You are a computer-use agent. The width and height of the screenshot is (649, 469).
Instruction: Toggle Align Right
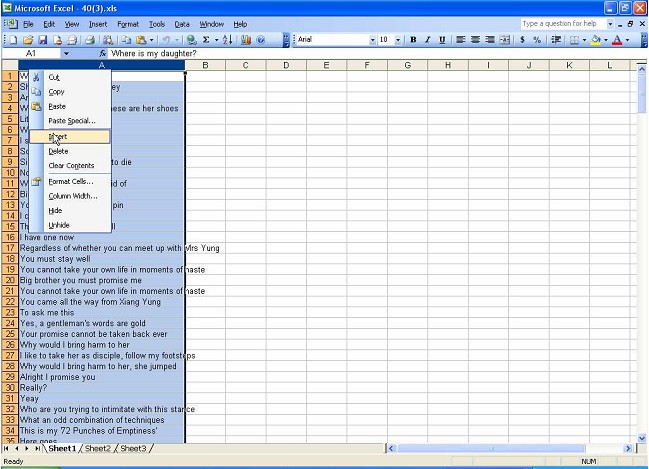(490, 40)
